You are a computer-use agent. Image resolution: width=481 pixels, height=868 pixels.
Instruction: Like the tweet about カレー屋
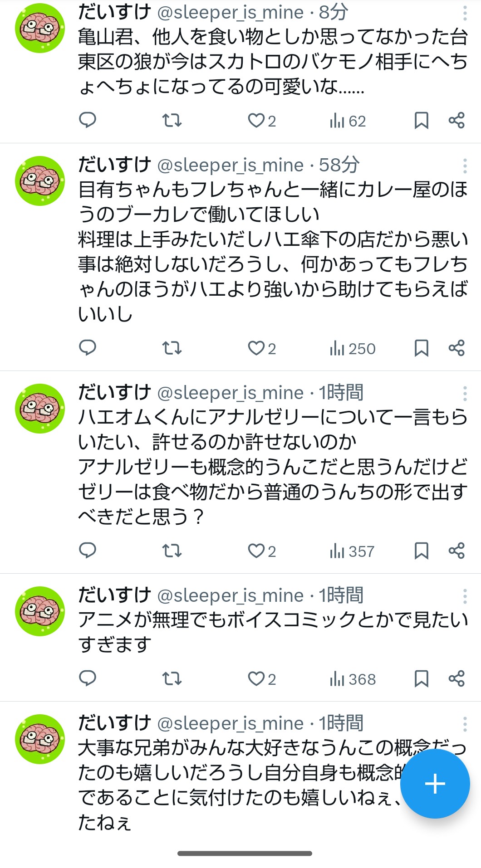pyautogui.click(x=256, y=348)
